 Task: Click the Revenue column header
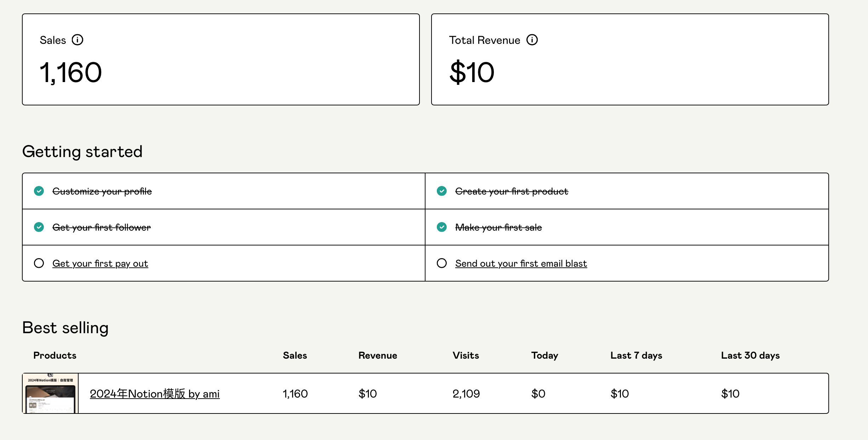pyautogui.click(x=377, y=355)
